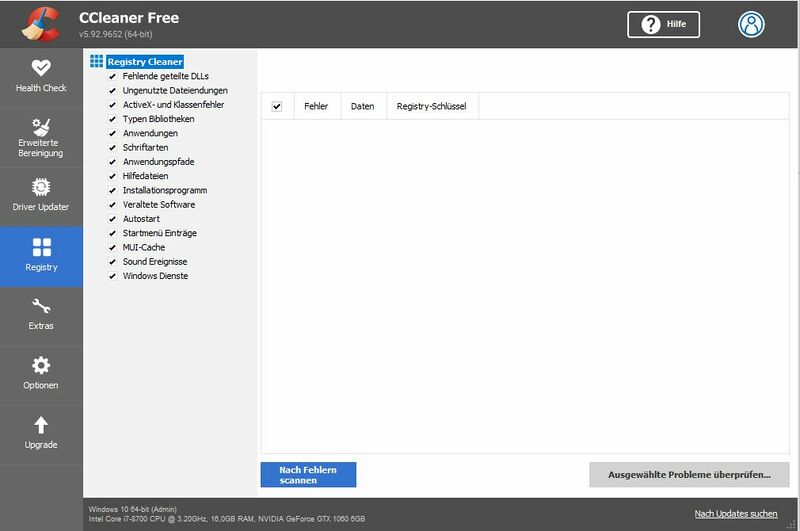Image resolution: width=800 pixels, height=531 pixels.
Task: Switch to Health Check section
Action: point(41,78)
